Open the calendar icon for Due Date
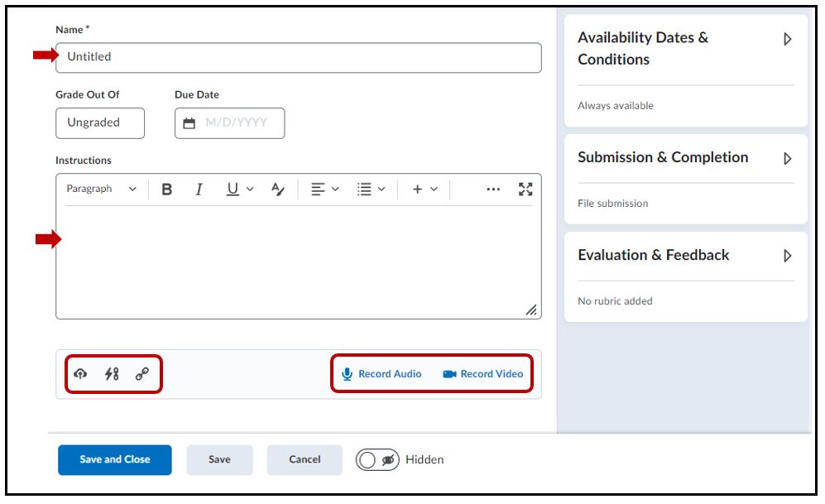825x504 pixels. coord(189,123)
